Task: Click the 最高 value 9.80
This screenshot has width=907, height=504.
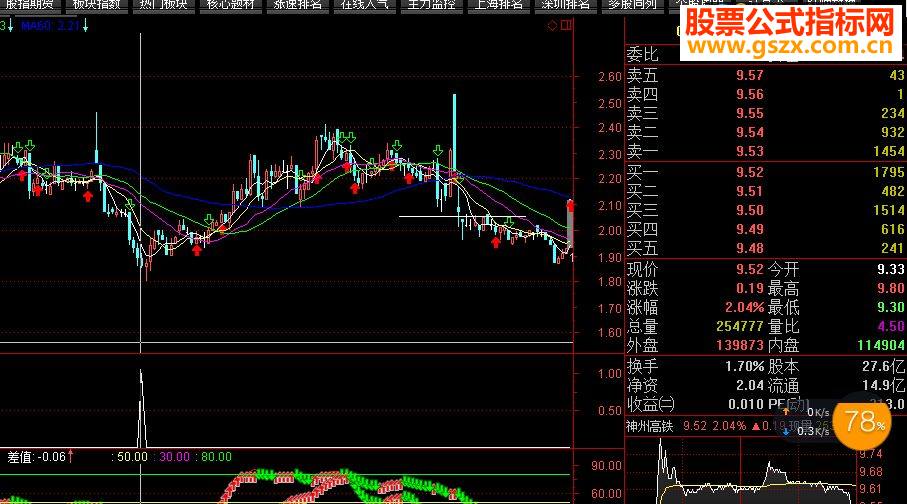Action: point(890,289)
